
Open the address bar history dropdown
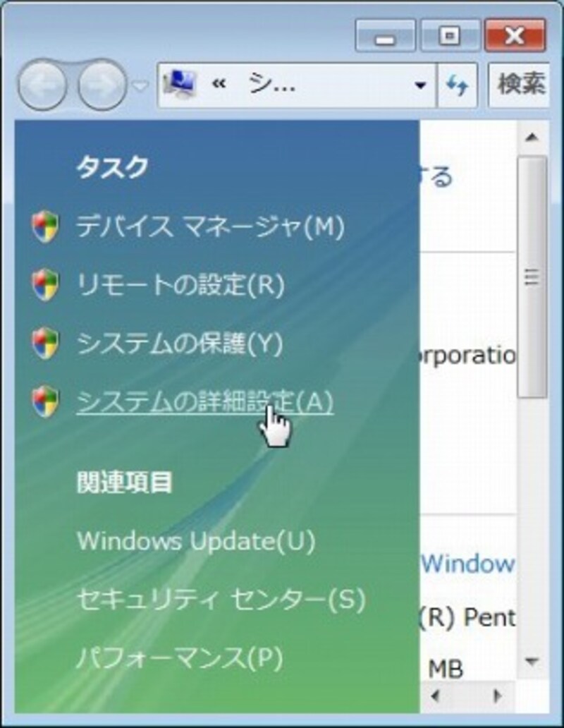(421, 84)
